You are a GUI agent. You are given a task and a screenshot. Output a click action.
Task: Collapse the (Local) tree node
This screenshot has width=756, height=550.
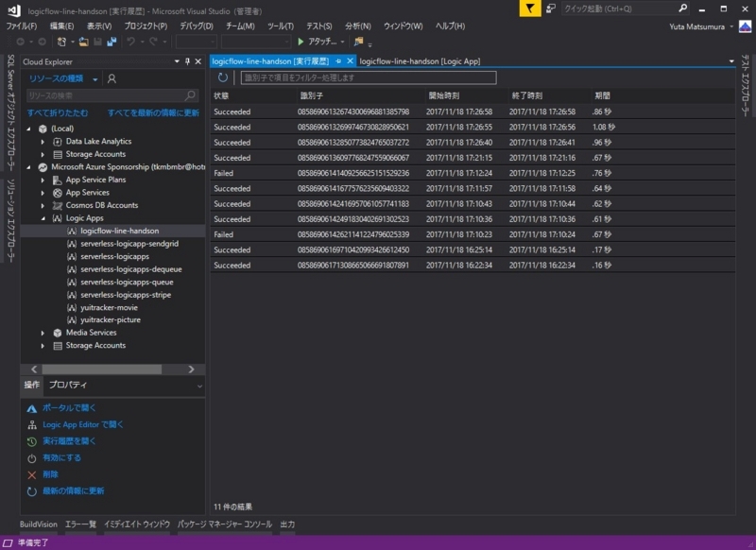pyautogui.click(x=28, y=129)
